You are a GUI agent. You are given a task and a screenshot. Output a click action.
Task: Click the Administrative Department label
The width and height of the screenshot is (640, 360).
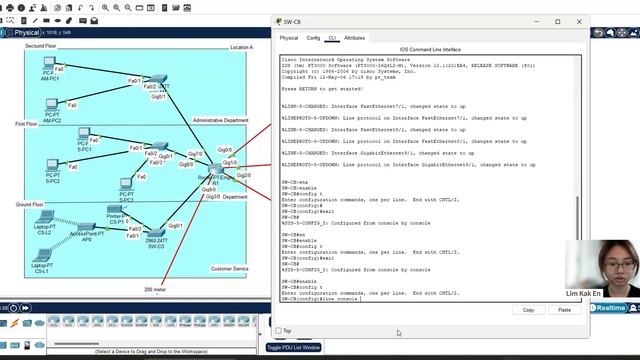click(220, 120)
